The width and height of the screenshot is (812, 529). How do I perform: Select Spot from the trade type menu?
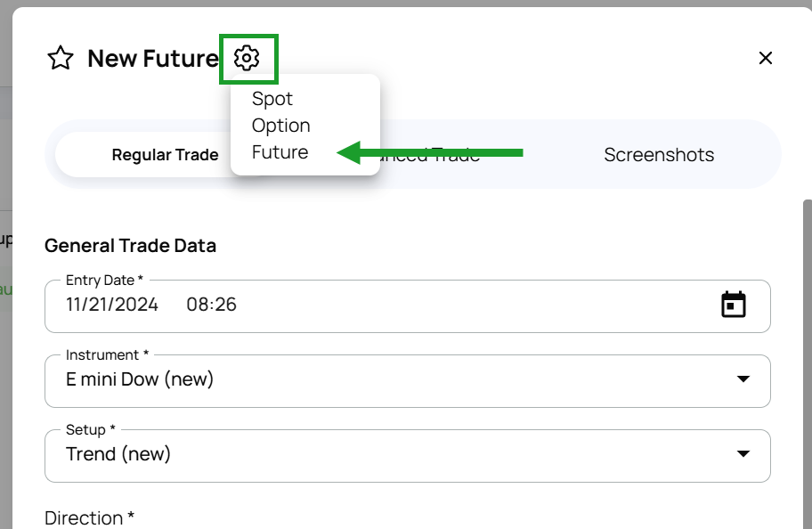coord(272,99)
